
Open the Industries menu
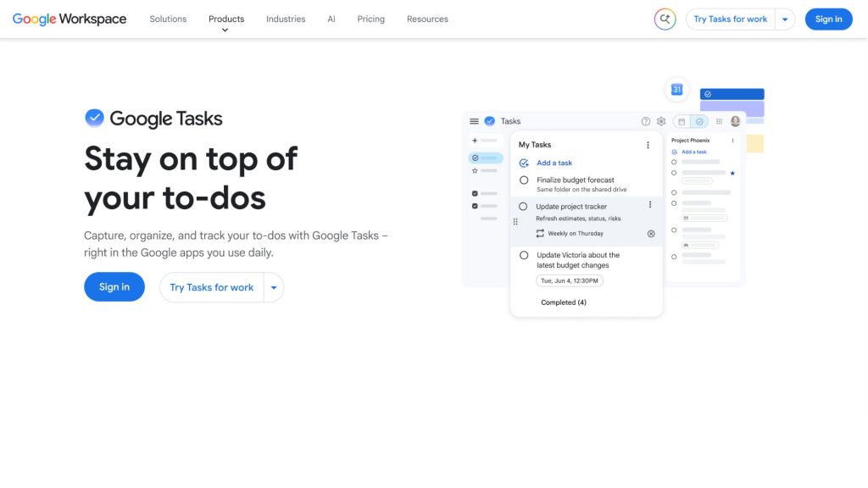(286, 19)
